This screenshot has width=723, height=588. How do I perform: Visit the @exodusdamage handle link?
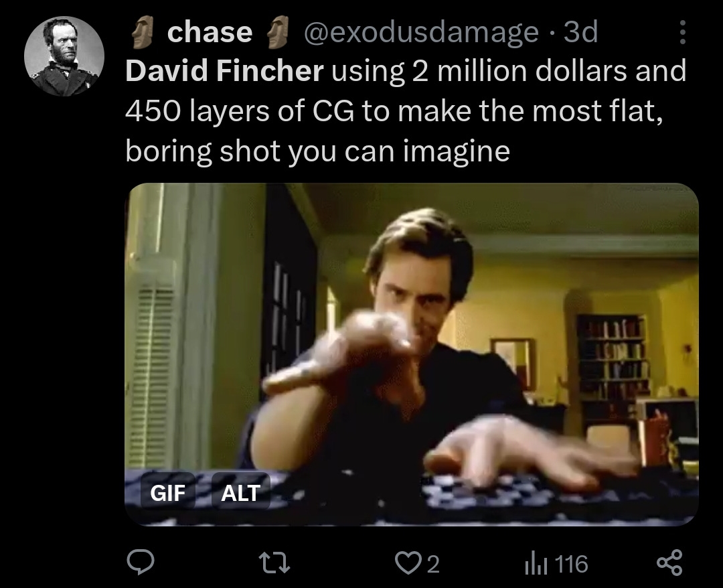(x=420, y=32)
